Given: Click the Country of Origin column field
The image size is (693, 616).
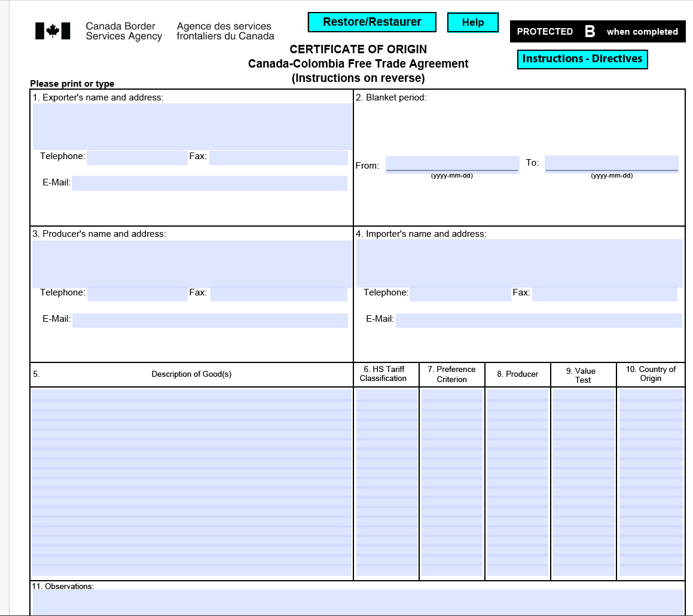Looking at the screenshot, I should (x=651, y=483).
